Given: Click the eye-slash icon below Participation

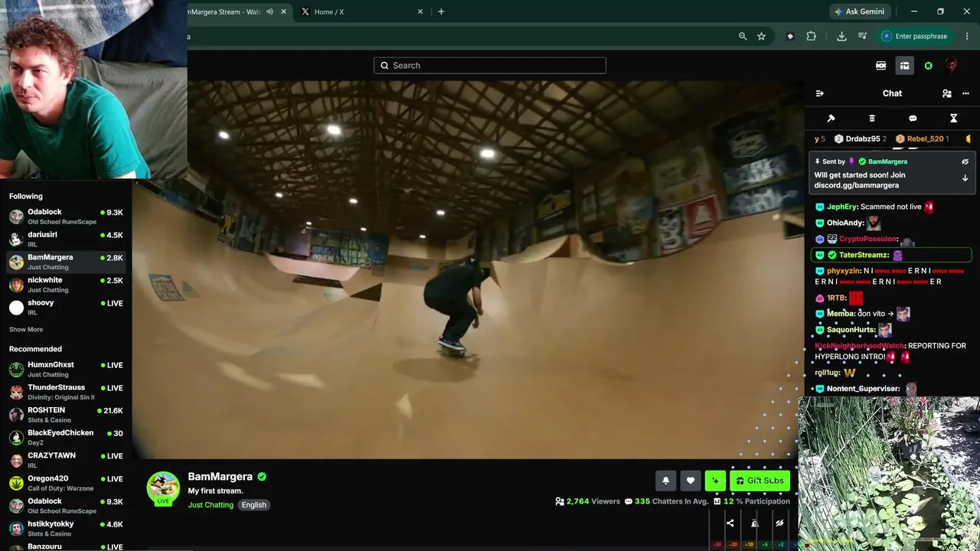Looking at the screenshot, I should pos(779,523).
